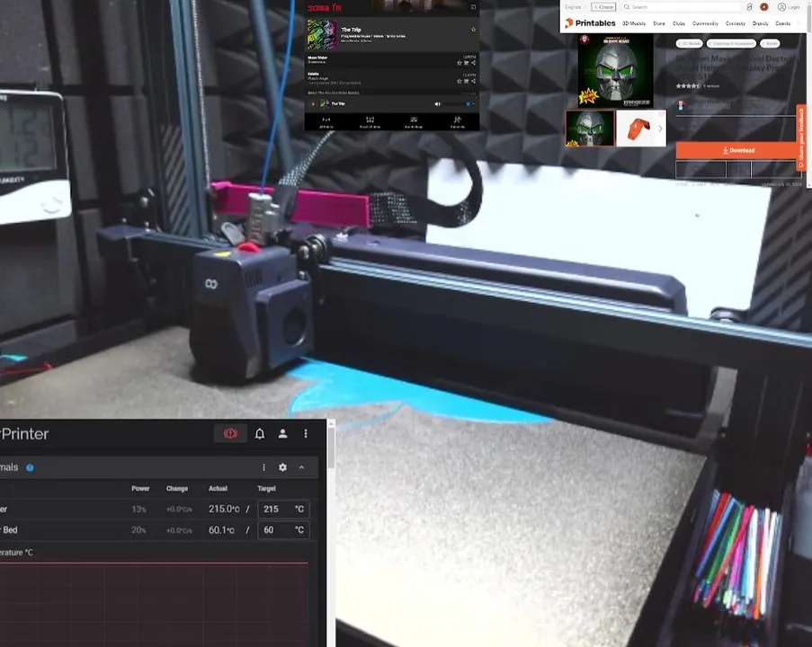Click the temperature chart area in the printer panel
Viewport: 812px width, 647px height.
pos(154,605)
